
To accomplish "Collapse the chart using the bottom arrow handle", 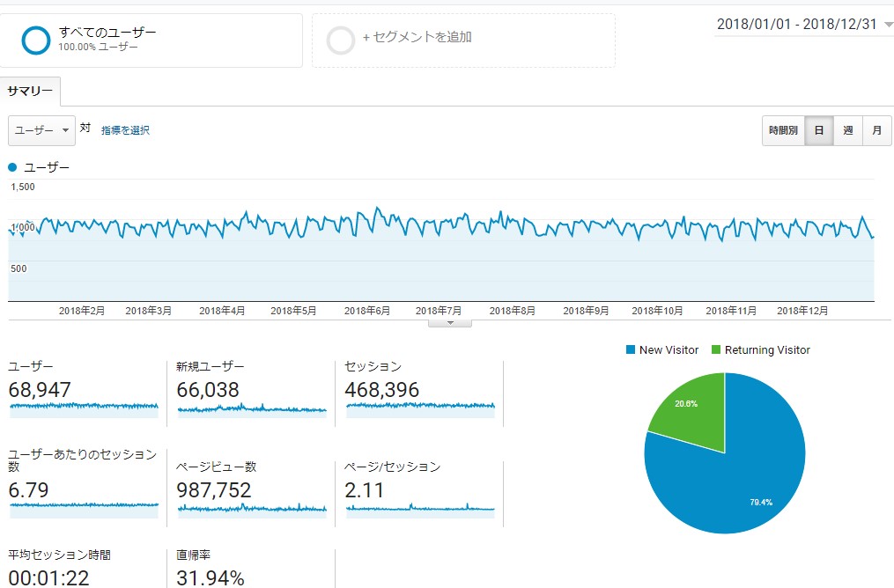I will click(x=450, y=323).
